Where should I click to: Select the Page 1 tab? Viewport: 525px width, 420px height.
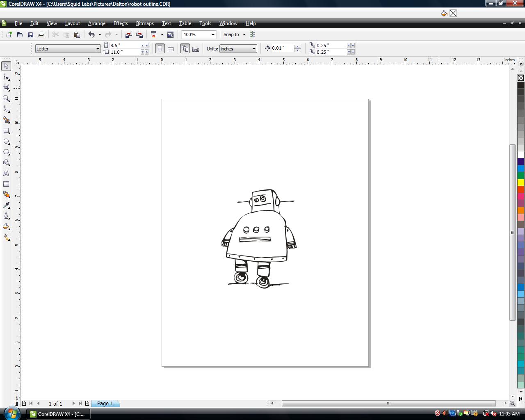[105, 403]
